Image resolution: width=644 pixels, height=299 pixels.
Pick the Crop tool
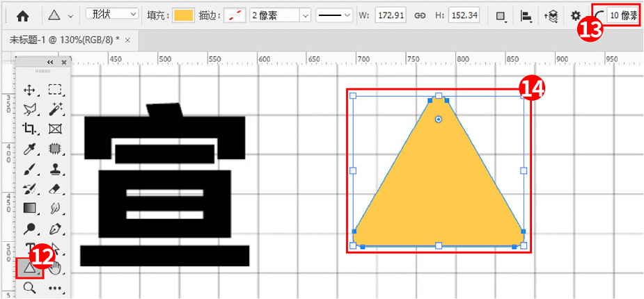pyautogui.click(x=29, y=129)
